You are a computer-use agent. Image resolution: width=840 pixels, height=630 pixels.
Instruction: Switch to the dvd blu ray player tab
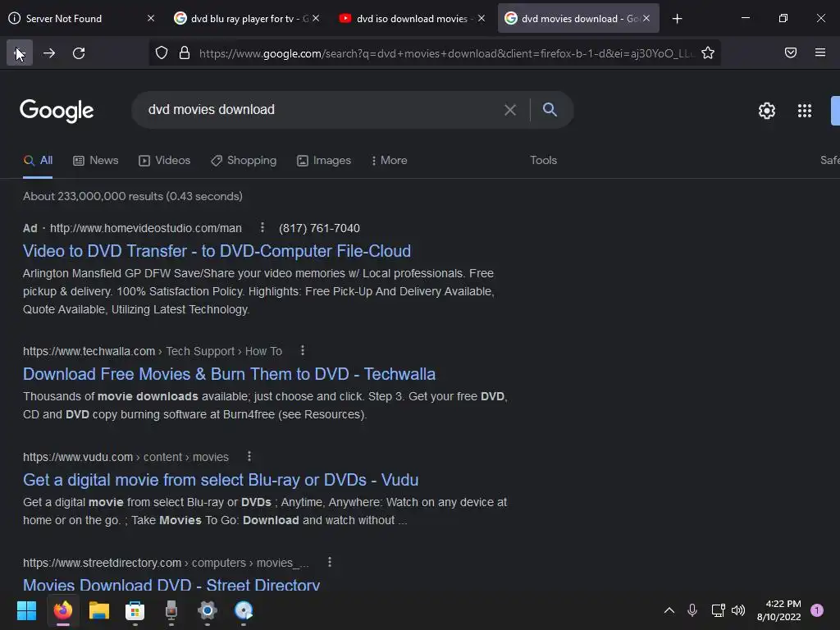pos(242,19)
